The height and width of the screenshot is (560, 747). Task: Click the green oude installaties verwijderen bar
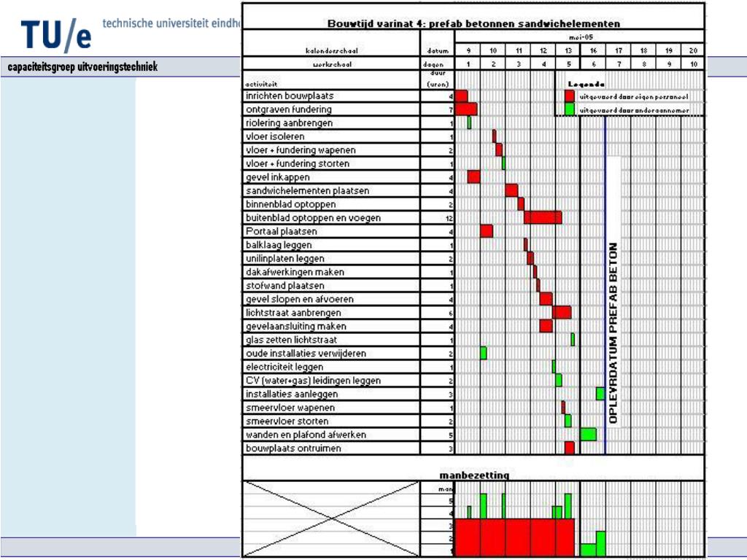pos(483,353)
